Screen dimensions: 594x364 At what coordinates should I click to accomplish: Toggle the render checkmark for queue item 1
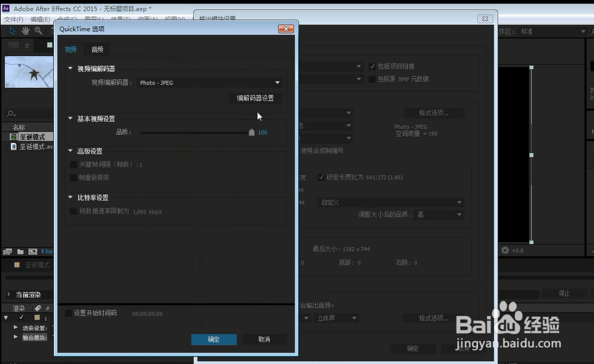click(x=21, y=317)
